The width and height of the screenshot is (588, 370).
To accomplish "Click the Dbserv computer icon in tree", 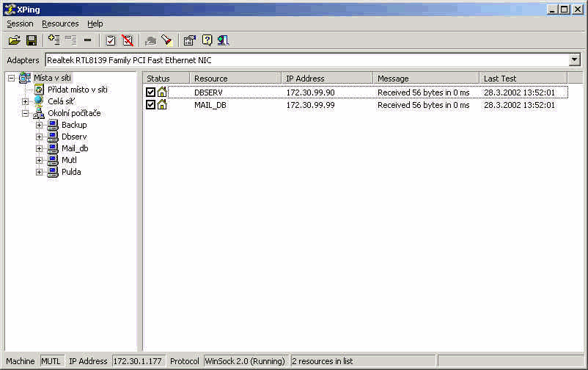I will click(x=53, y=137).
